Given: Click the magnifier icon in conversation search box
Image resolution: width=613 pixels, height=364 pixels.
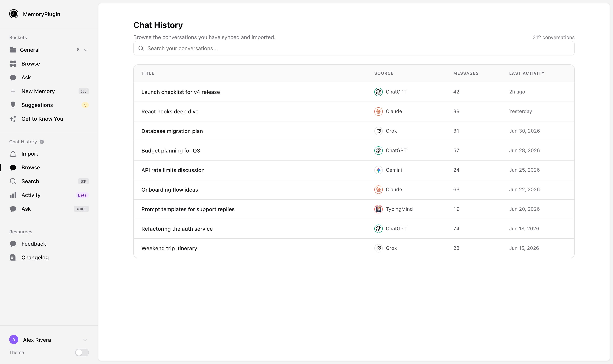Looking at the screenshot, I should tap(141, 48).
